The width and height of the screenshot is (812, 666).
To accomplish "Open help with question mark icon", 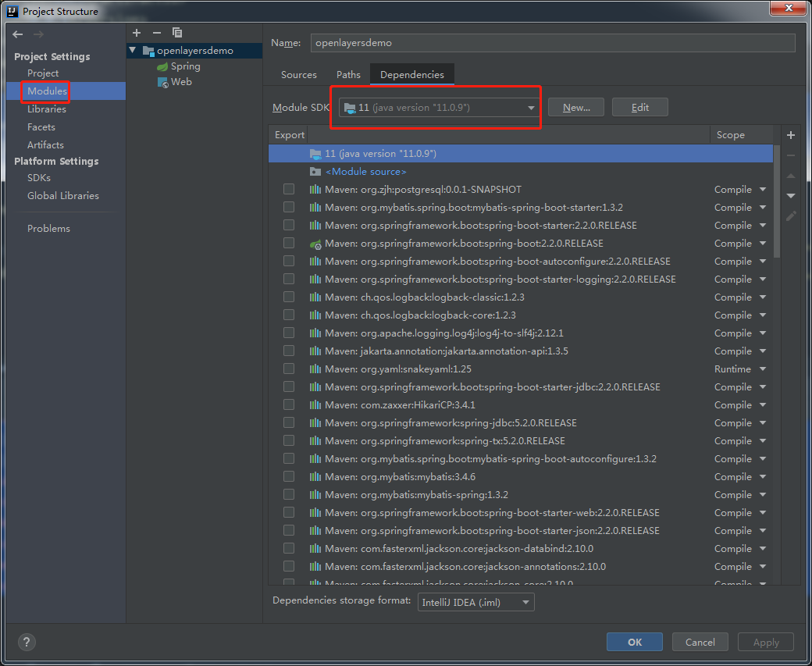I will pos(27,642).
